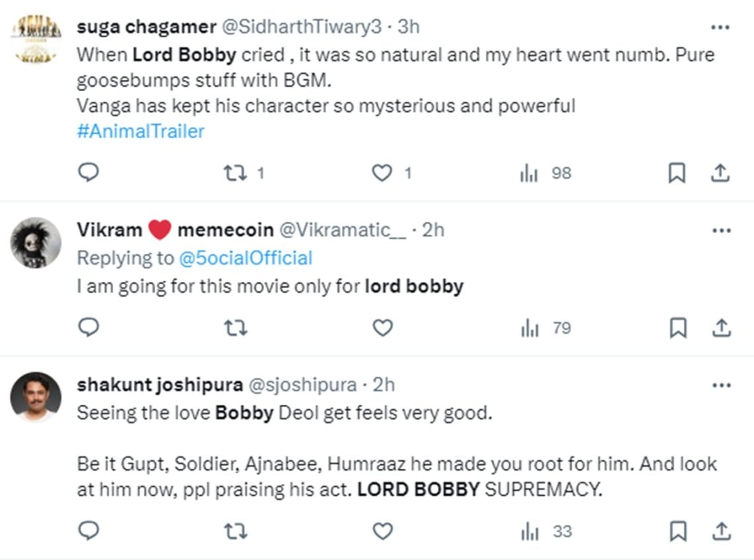Screen dimensions: 754x560
Task: Bookmark shakunt joshipura's post
Action: [677, 531]
